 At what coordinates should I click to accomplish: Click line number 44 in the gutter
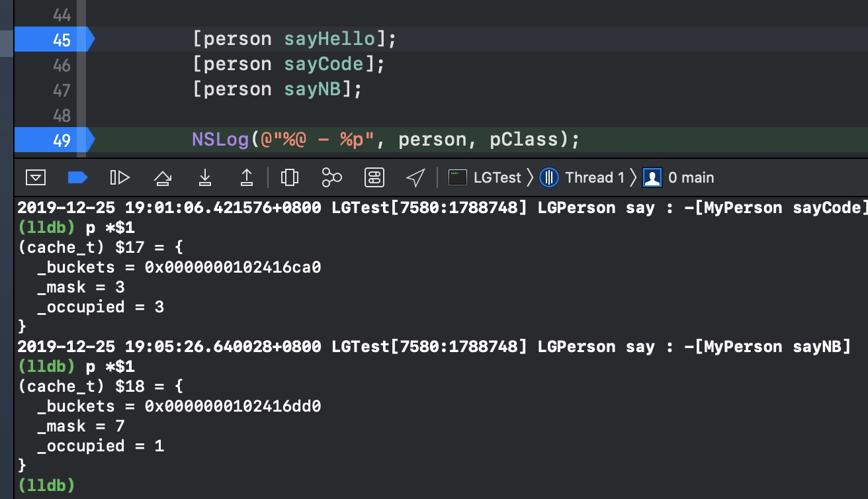[x=62, y=15]
